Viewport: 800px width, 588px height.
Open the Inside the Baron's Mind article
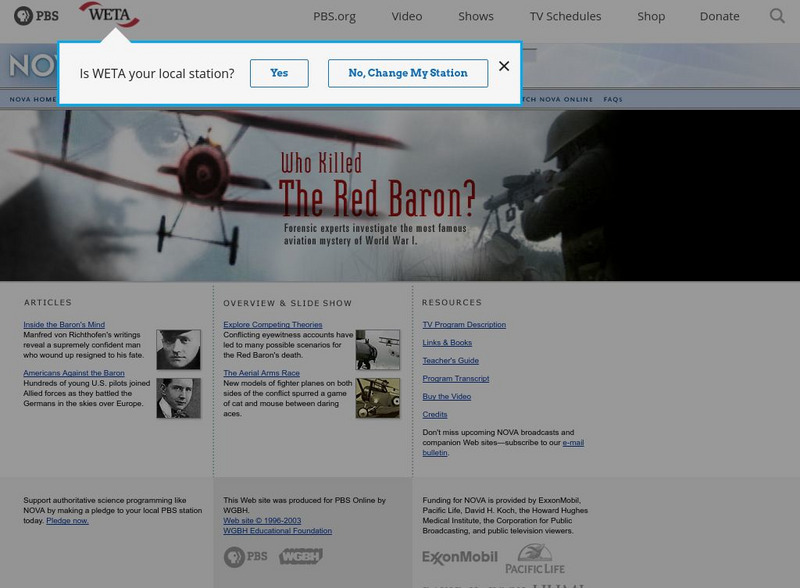(x=64, y=325)
